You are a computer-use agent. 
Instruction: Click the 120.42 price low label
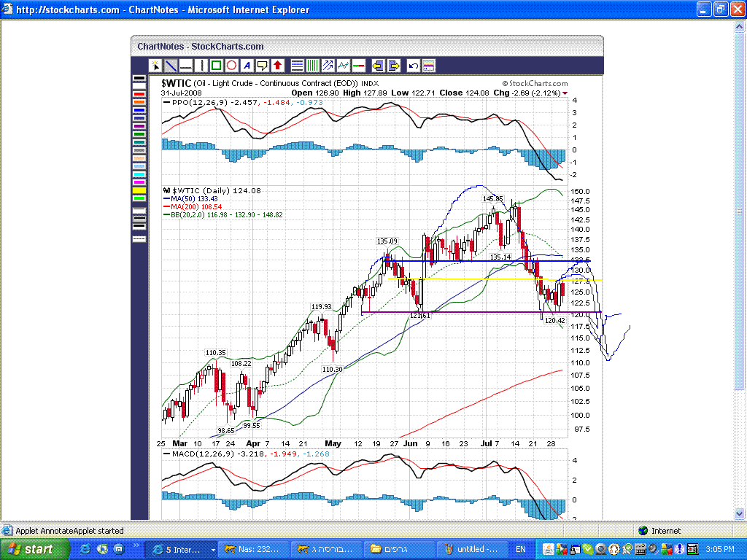pyautogui.click(x=554, y=321)
